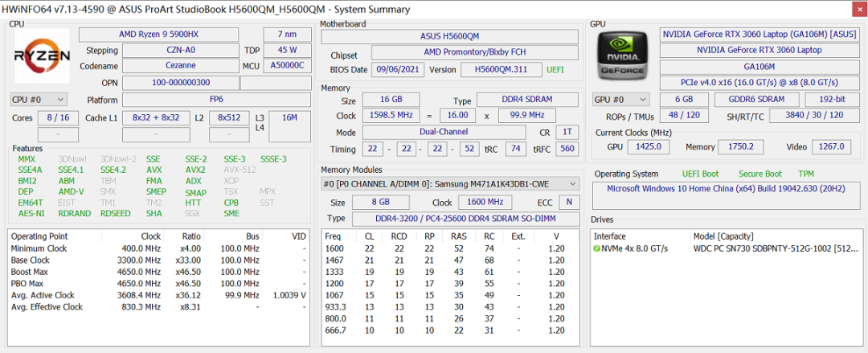Click the ECC N value
Viewport: 868px width, 353px height.
[569, 202]
